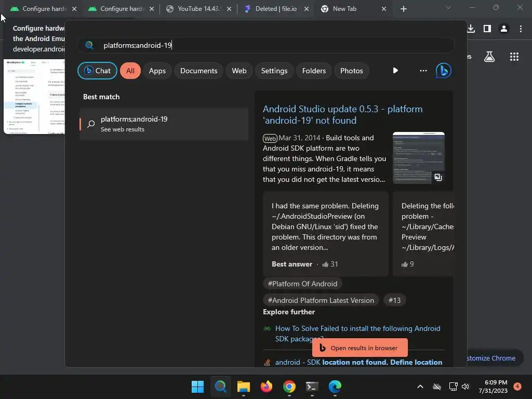Click taskbar Search icon
532x399 pixels.
click(x=220, y=387)
